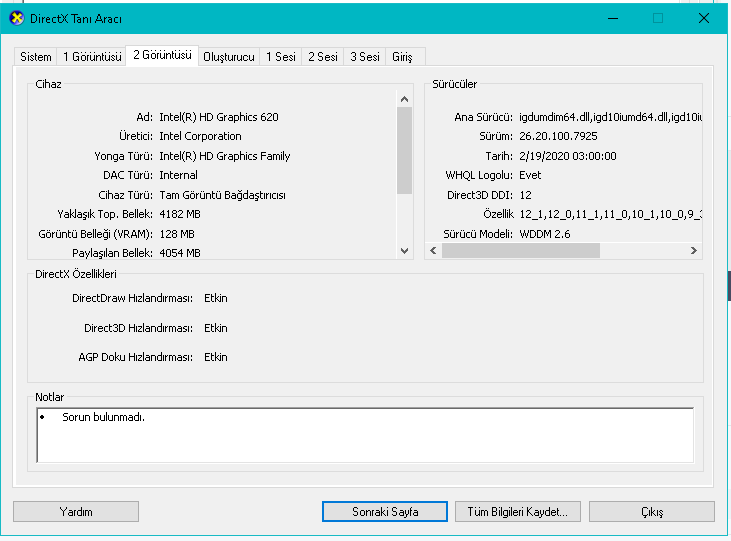Click the Sürücü Modeli: label
This screenshot has height=541, width=731.
(x=478, y=234)
